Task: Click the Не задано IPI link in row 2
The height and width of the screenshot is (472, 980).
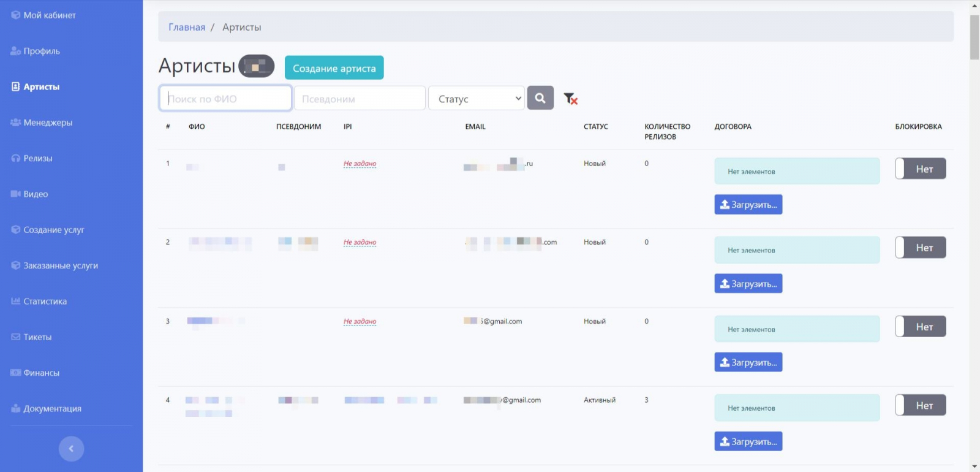Action: (x=360, y=242)
